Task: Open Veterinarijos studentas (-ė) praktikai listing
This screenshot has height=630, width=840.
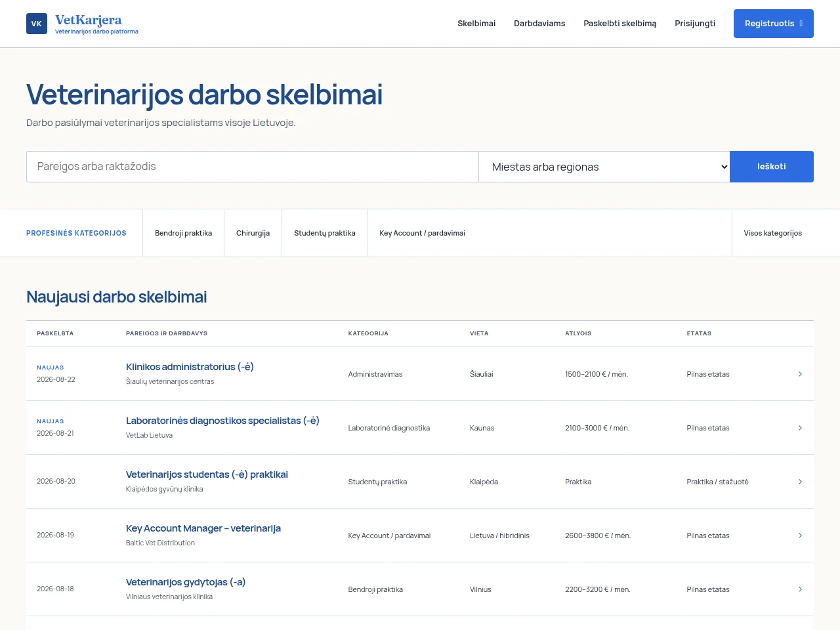Action: pyautogui.click(x=207, y=474)
